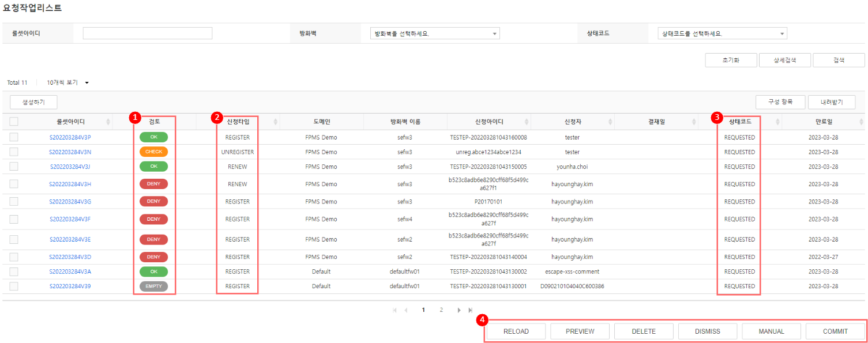The image size is (868, 343).
Task: Check the row S202203284V3H checkbox
Action: pos(14,184)
